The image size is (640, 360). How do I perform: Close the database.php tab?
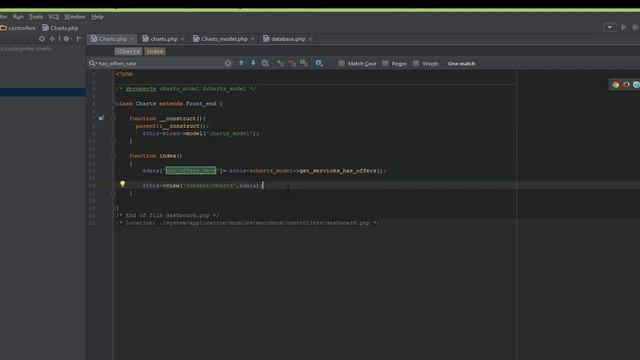click(x=310, y=39)
